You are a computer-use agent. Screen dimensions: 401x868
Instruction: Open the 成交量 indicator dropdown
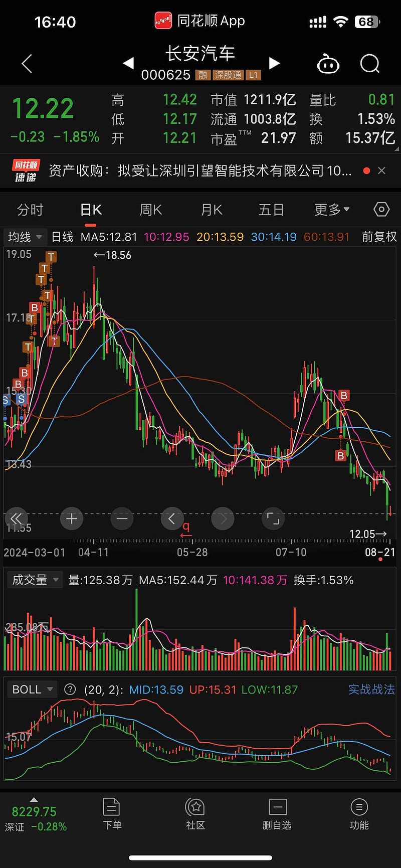pyautogui.click(x=35, y=580)
